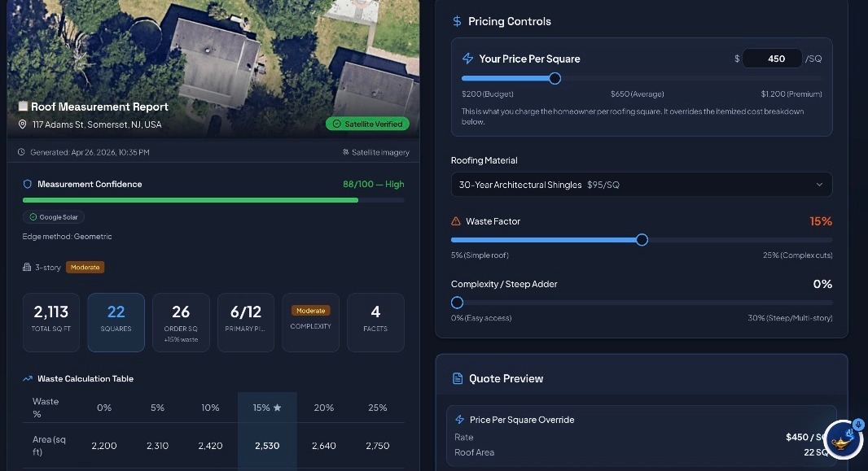The height and width of the screenshot is (471, 868).
Task: Click the 2,750 area cell
Action: click(x=378, y=446)
